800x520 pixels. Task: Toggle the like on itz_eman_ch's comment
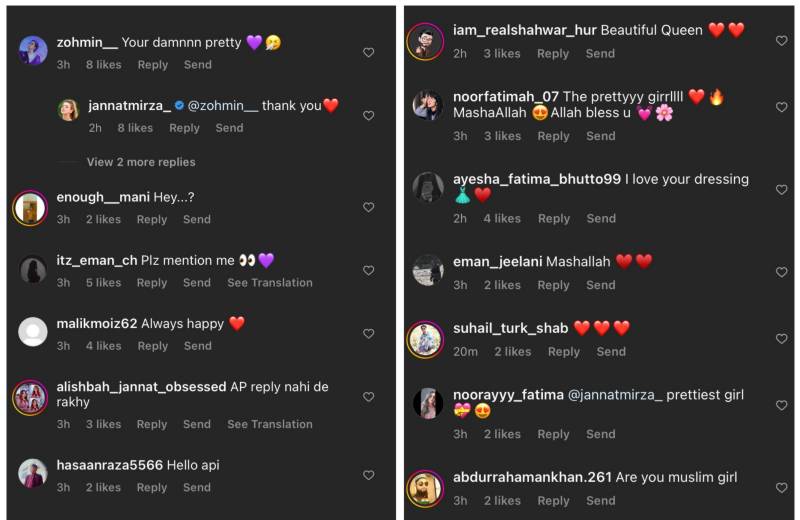point(368,270)
